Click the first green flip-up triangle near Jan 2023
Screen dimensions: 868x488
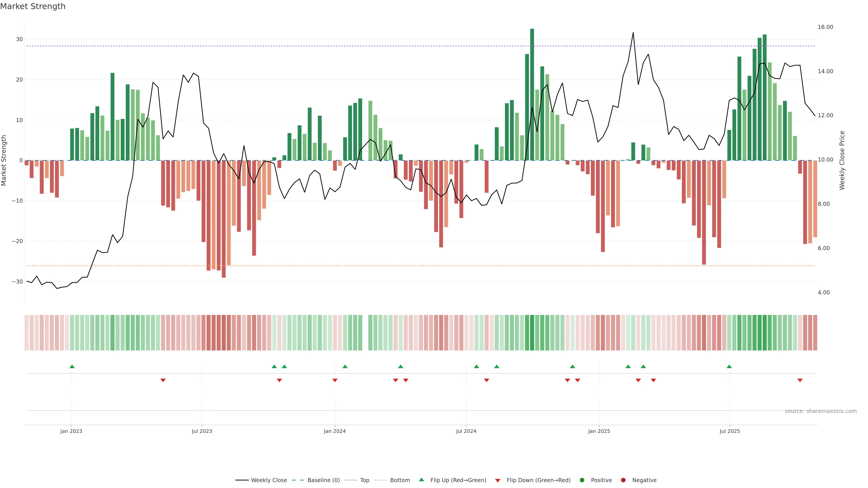coord(72,366)
